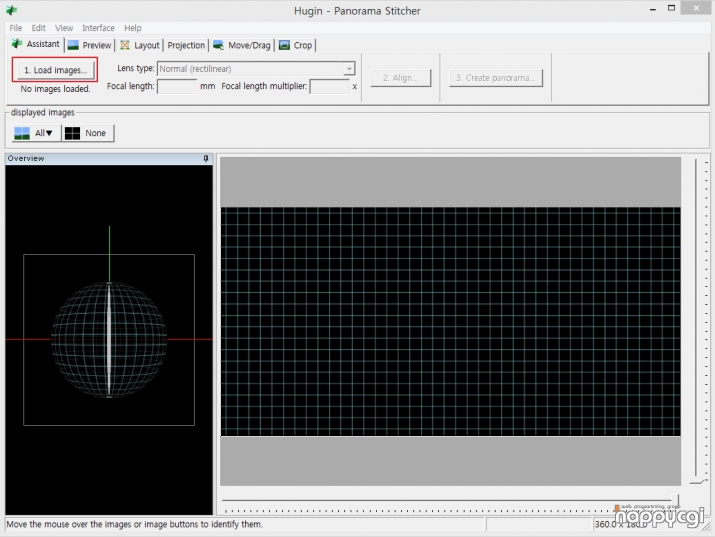Switch to the Layout tab
This screenshot has height=537, width=715.
(140, 45)
